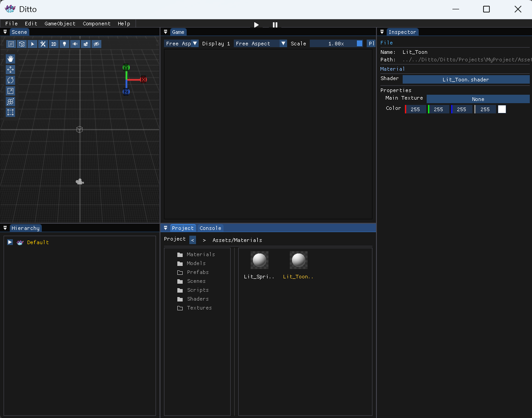Viewport: 532px width, 418px height.
Task: Select the combined Transform tool
Action: pos(11,101)
